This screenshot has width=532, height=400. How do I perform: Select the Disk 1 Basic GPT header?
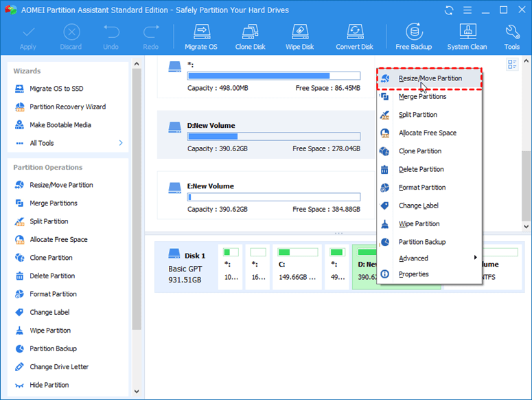coord(186,267)
